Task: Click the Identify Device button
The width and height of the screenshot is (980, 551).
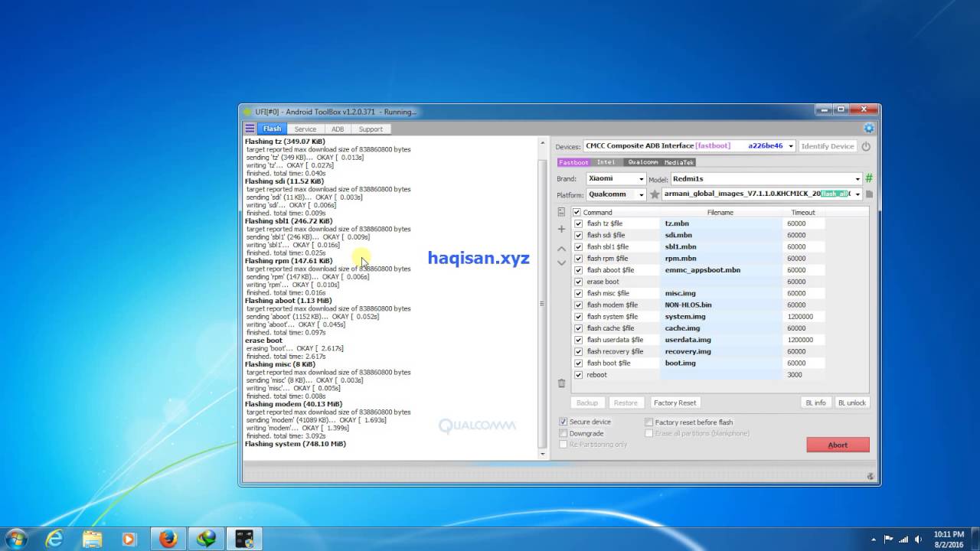Action: point(827,146)
